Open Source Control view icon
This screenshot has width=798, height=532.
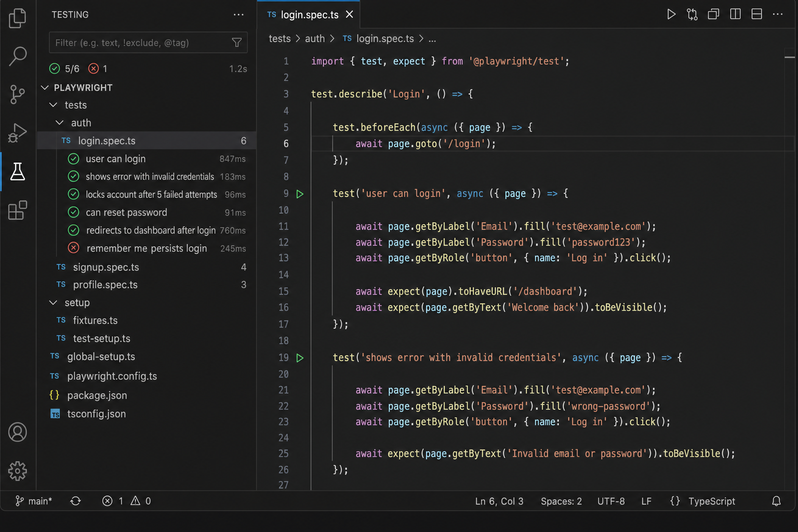point(18,95)
